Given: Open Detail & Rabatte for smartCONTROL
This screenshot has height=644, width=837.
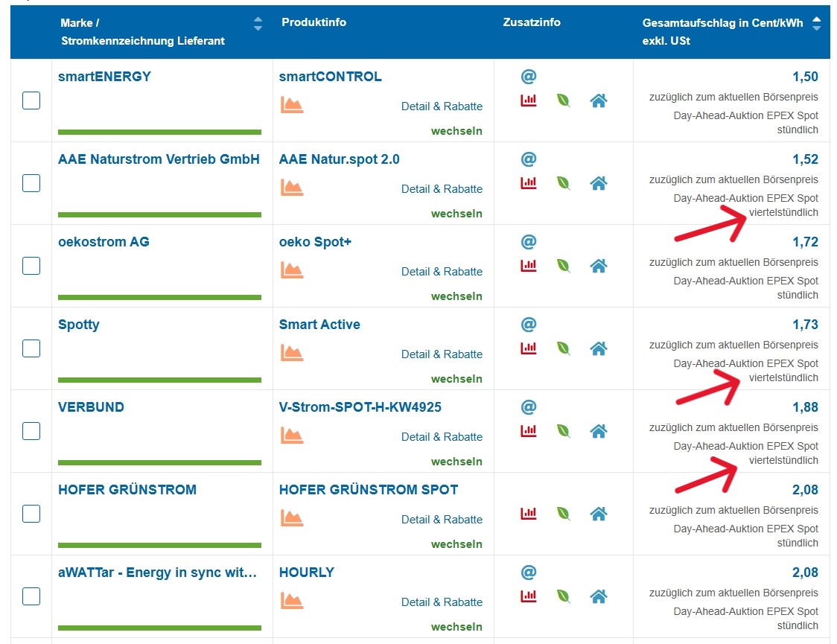Looking at the screenshot, I should point(442,106).
